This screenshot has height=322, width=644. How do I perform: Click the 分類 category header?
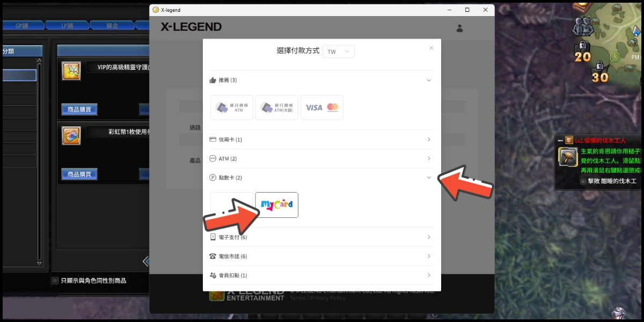[x=22, y=51]
